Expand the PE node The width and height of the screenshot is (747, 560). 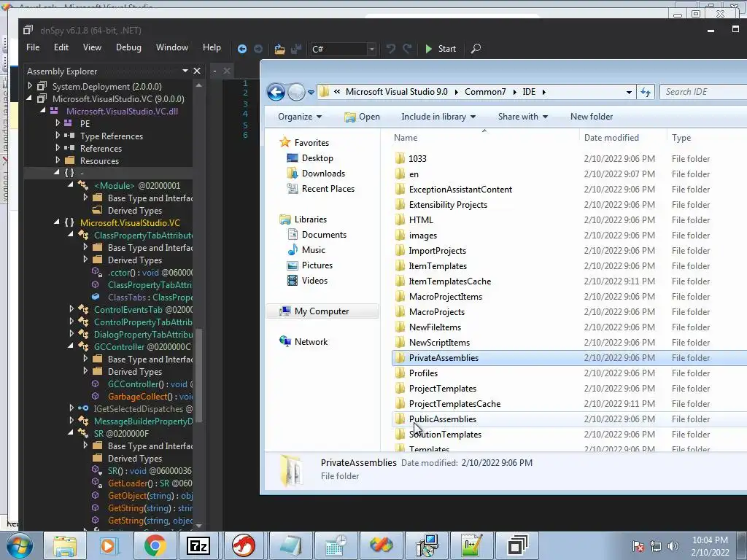pyautogui.click(x=58, y=123)
